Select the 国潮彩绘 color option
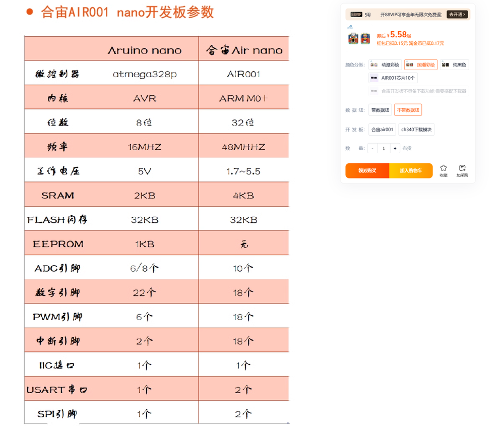Viewport: 504px width, 426px height. coord(420,65)
